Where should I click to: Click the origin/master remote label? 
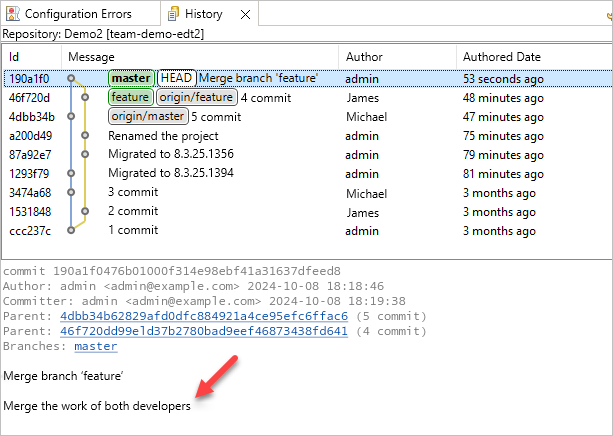pyautogui.click(x=148, y=116)
